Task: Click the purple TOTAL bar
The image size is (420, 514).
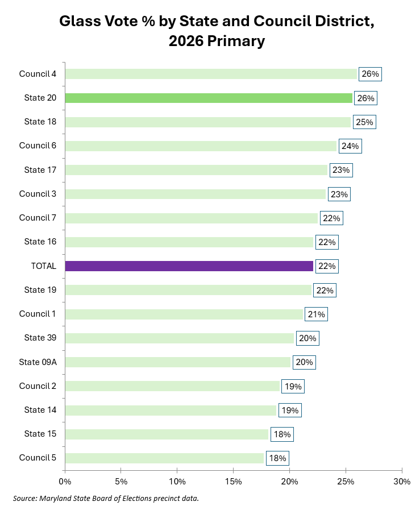Action: coord(189,266)
